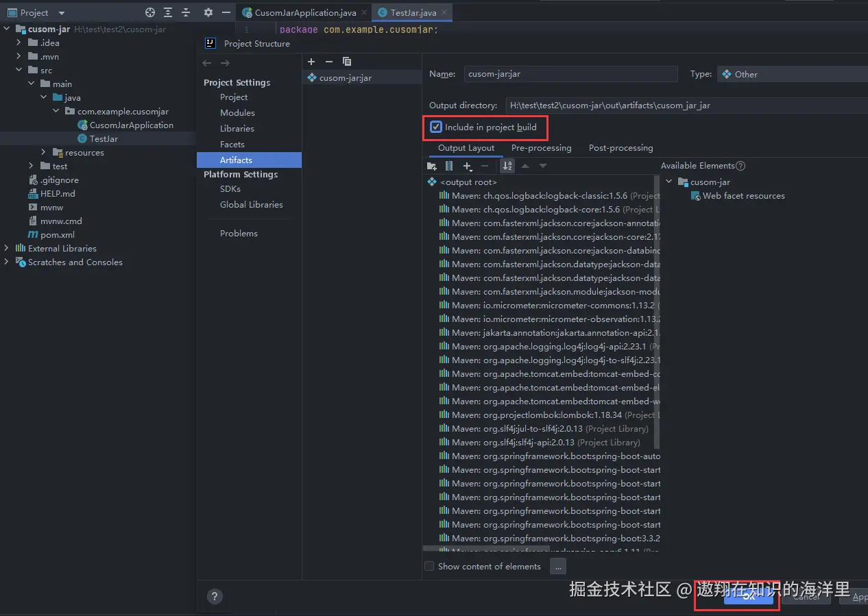Image resolution: width=868 pixels, height=616 pixels.
Task: Open the Problems page
Action: coord(239,234)
